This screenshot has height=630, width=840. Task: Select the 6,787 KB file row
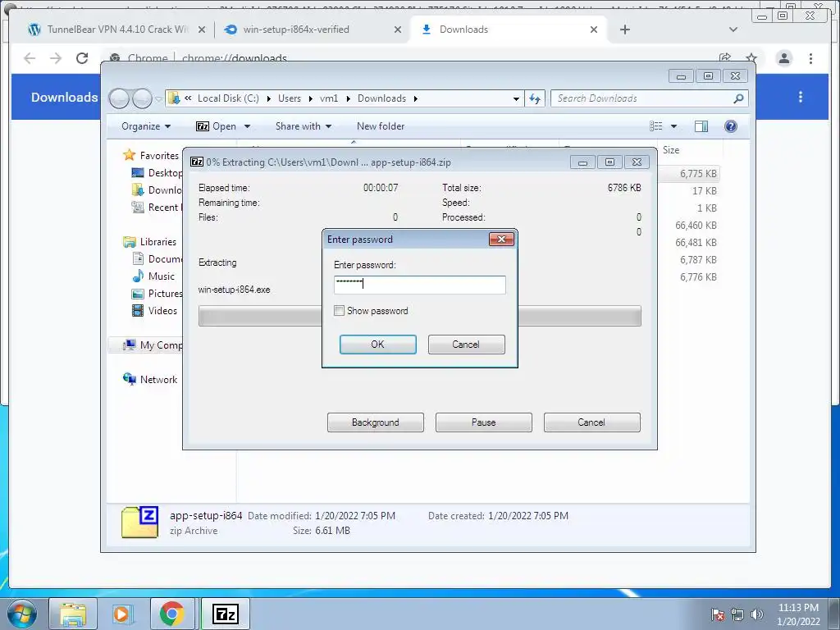tap(698, 260)
